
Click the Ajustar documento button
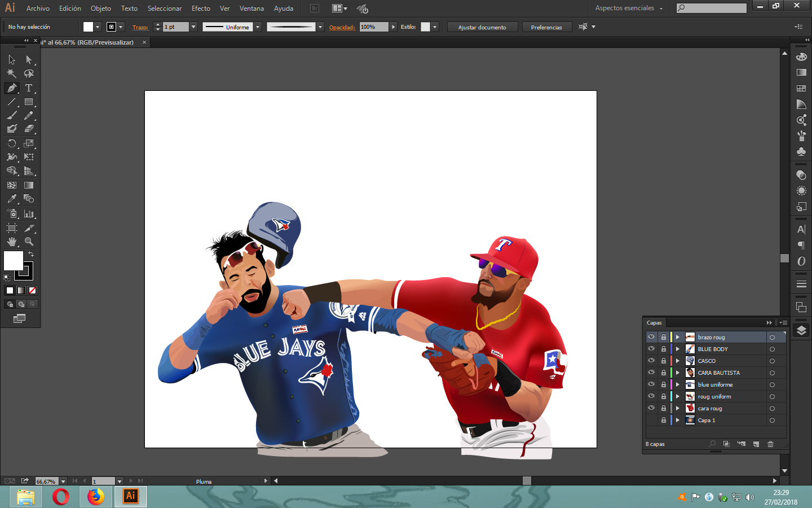[x=482, y=27]
